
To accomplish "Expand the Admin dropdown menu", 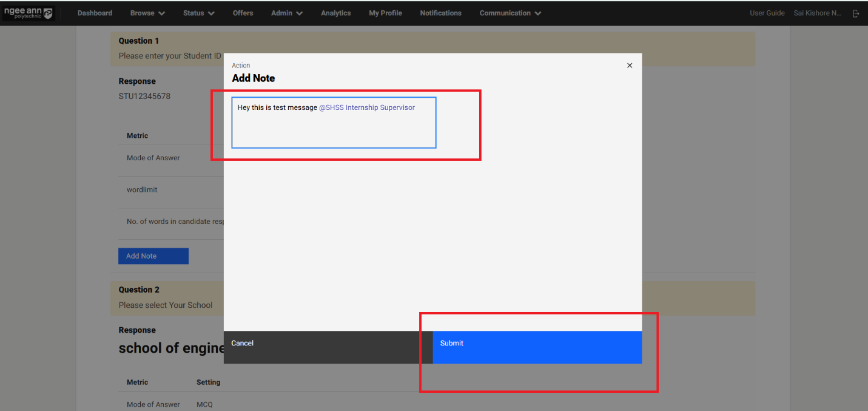I will click(x=286, y=13).
